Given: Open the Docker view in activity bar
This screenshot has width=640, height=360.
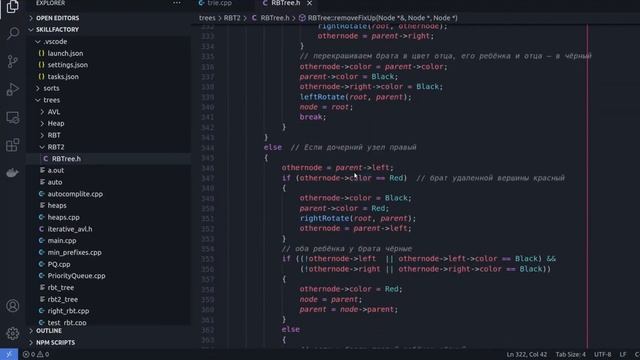Looking at the screenshot, I should pos(13,173).
